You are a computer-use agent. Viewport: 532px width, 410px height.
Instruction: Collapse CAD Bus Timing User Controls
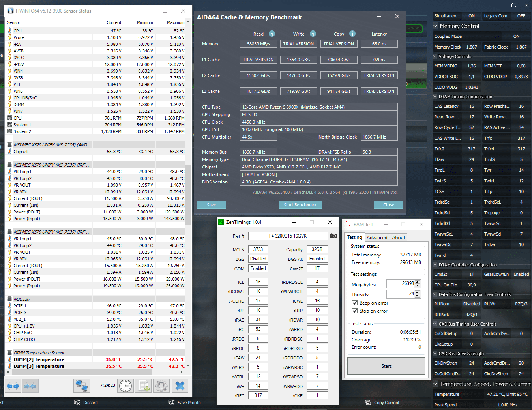tap(435, 324)
